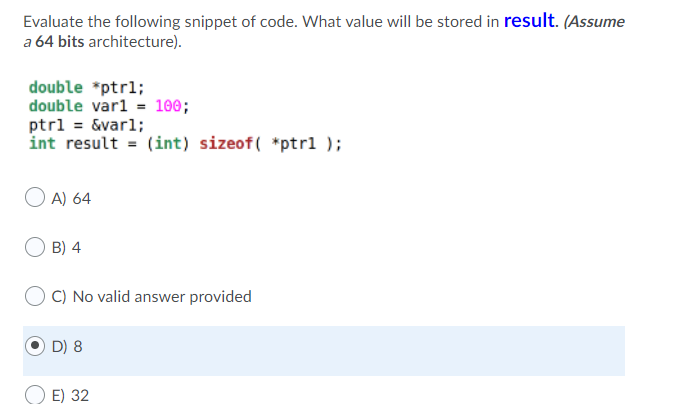Click the 'sizeof' keyword in code
This screenshot has height=404, width=679.
pos(226,143)
